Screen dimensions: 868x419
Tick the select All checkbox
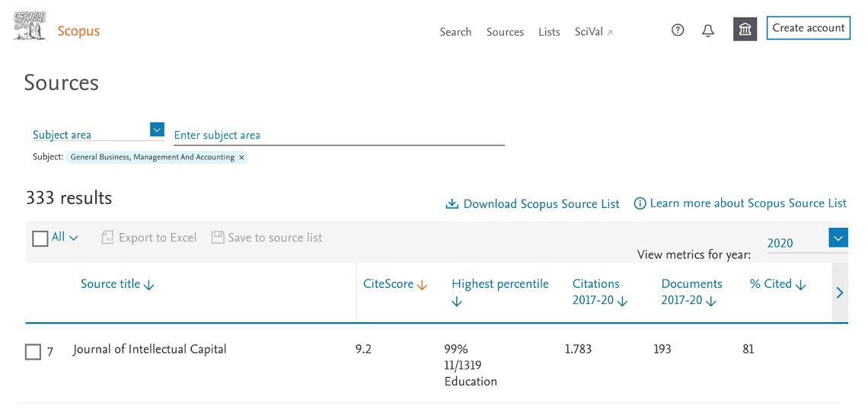tap(40, 239)
